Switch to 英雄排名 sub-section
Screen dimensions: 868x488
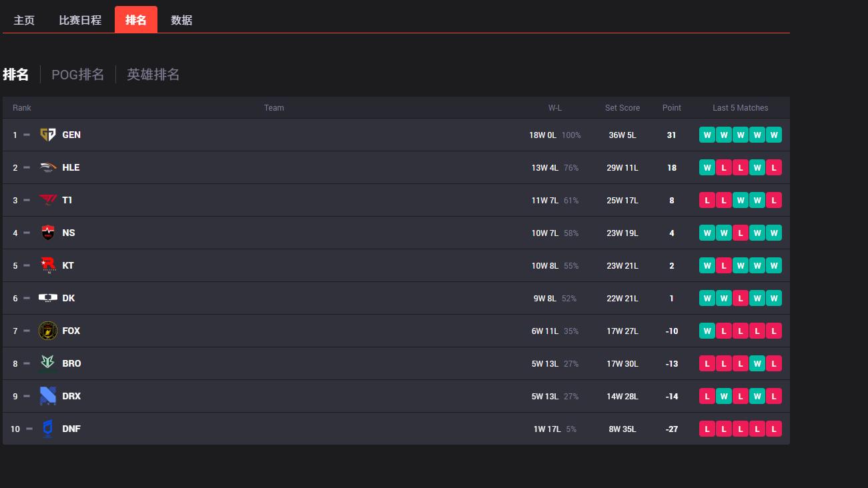153,75
